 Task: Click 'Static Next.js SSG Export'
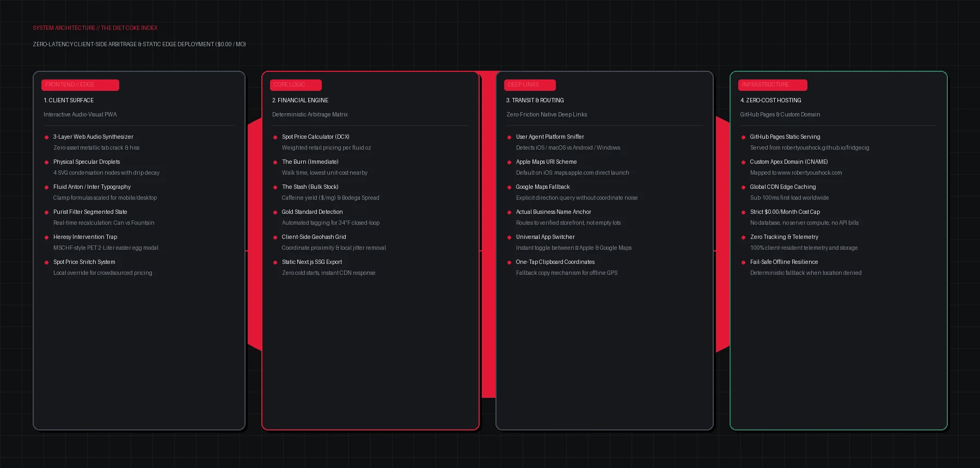click(x=312, y=262)
